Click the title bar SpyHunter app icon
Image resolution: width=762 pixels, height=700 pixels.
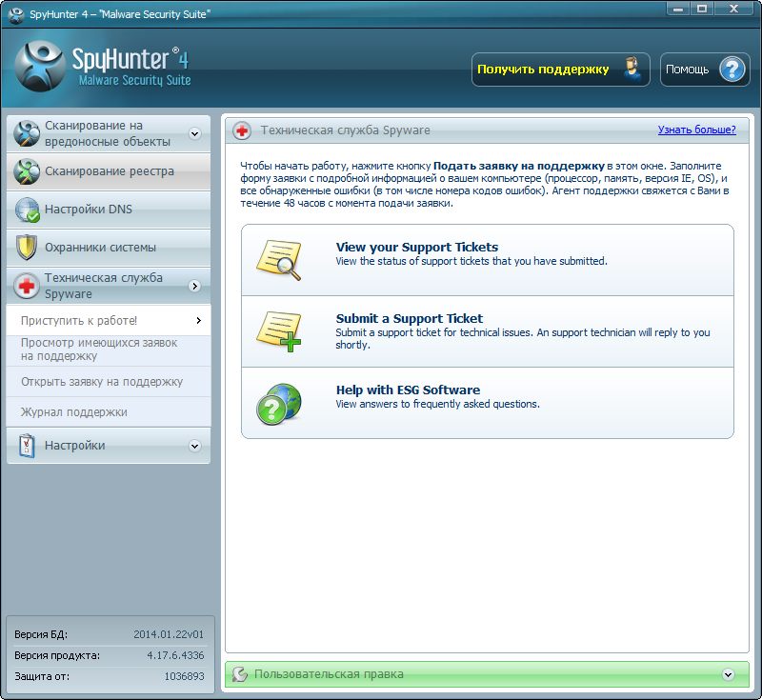[x=16, y=14]
